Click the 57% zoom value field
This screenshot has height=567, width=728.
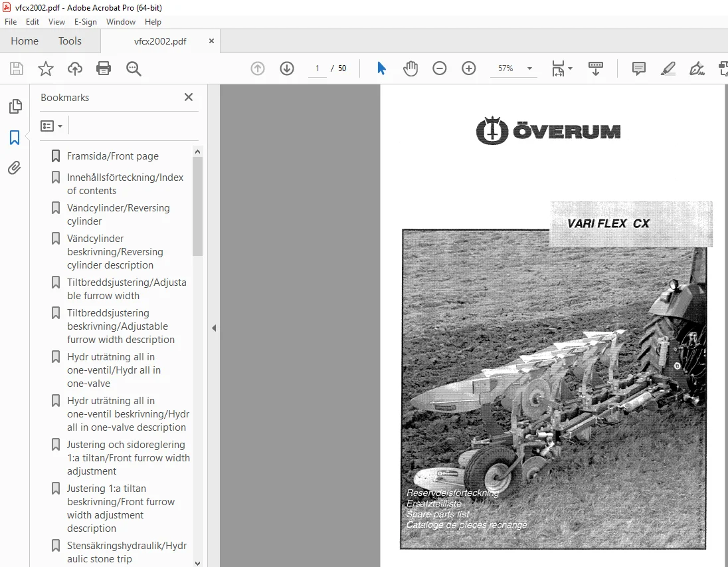[505, 68]
